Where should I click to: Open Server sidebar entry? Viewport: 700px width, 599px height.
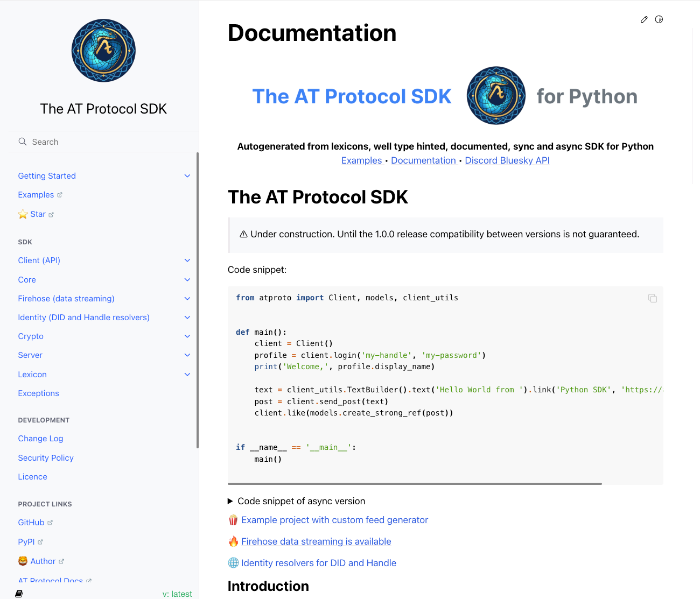click(30, 355)
